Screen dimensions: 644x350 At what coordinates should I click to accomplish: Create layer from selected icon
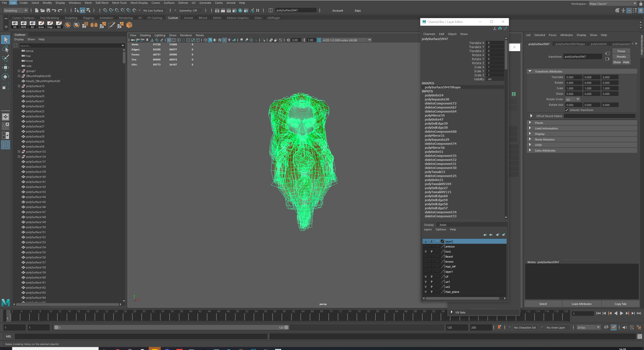tap(504, 235)
